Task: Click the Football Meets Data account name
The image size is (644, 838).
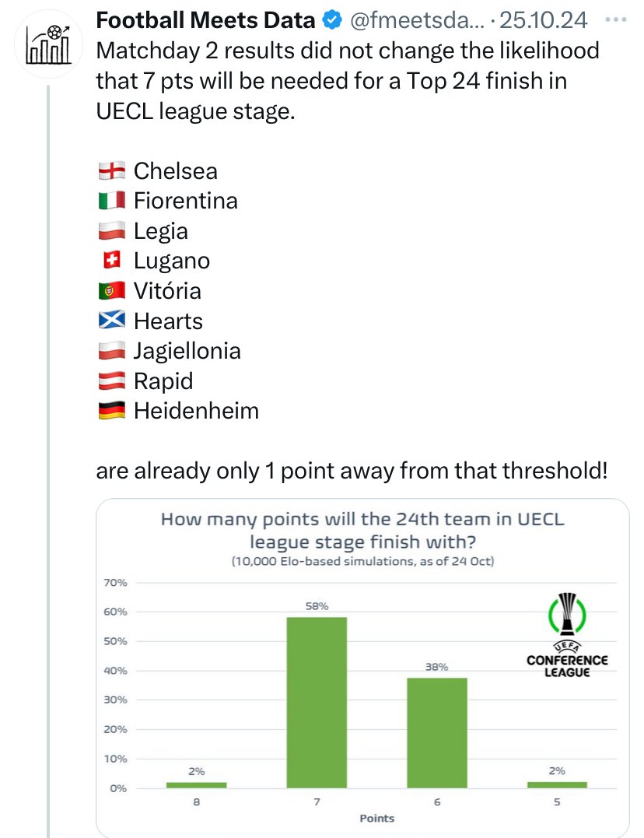Action: 205,20
